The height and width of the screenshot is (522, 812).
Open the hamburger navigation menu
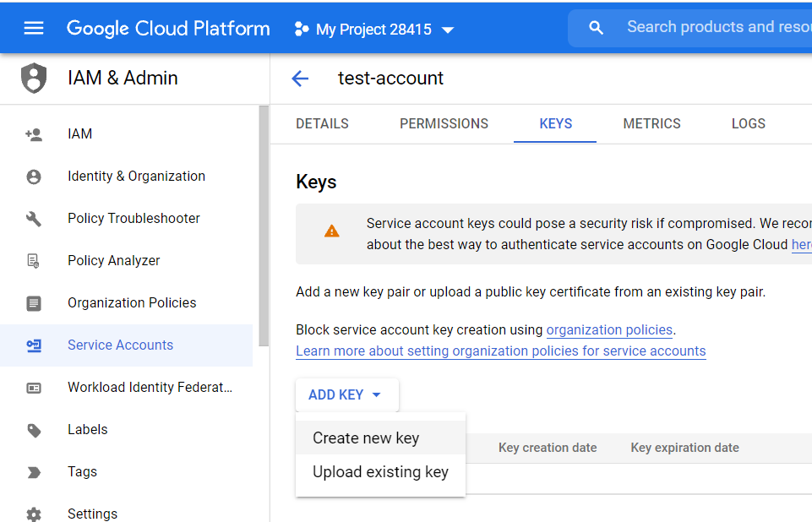click(34, 29)
